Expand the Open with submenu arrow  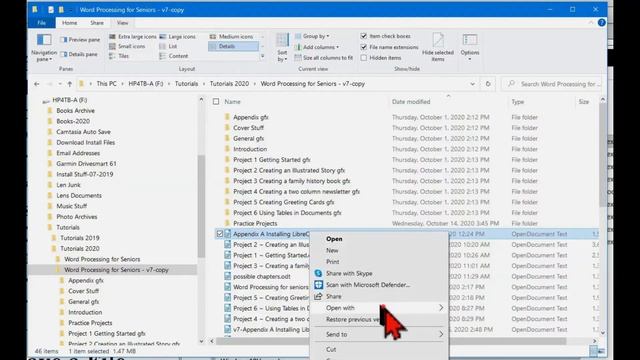pyautogui.click(x=441, y=308)
